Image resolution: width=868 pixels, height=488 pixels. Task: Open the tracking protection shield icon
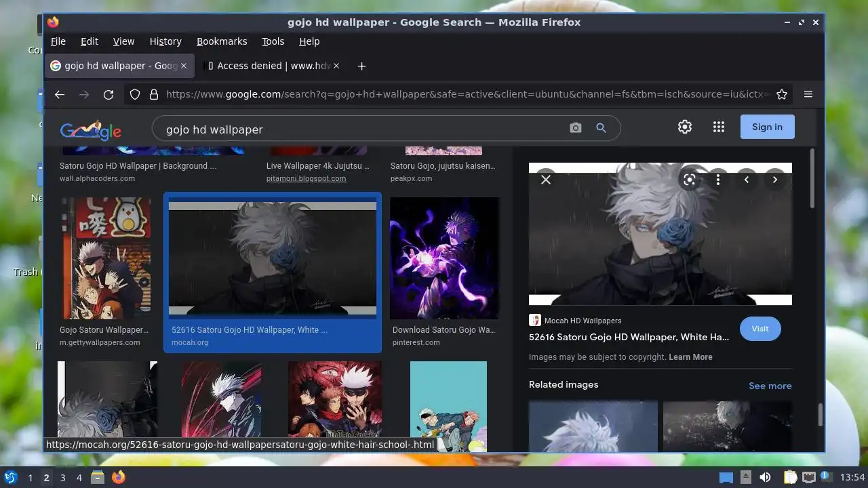click(x=135, y=94)
